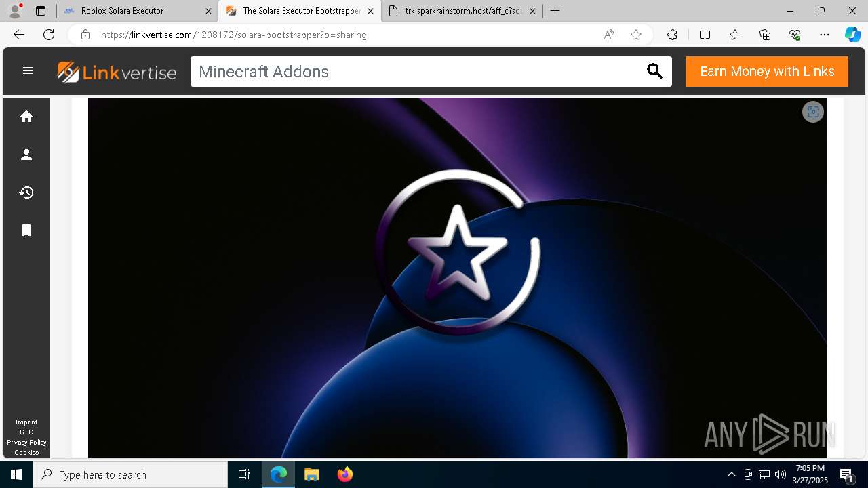Open the Cookies link
The width and height of the screenshot is (868, 488).
pos(26,452)
